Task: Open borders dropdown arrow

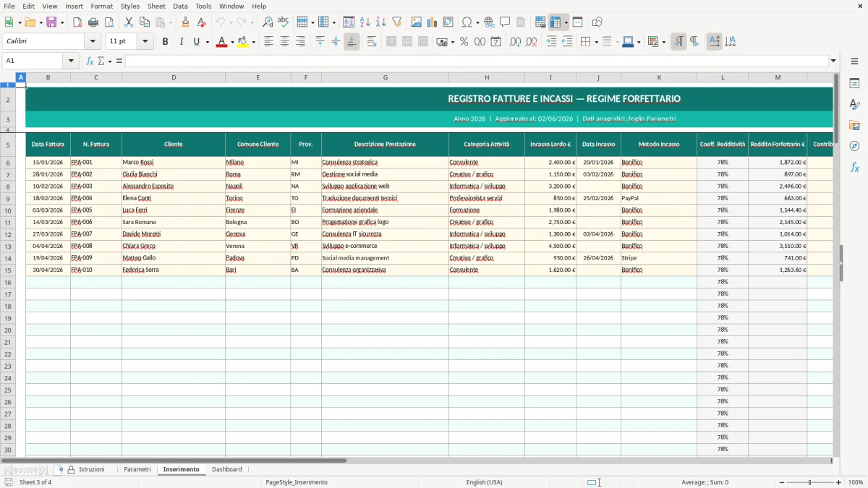Action: [595, 42]
